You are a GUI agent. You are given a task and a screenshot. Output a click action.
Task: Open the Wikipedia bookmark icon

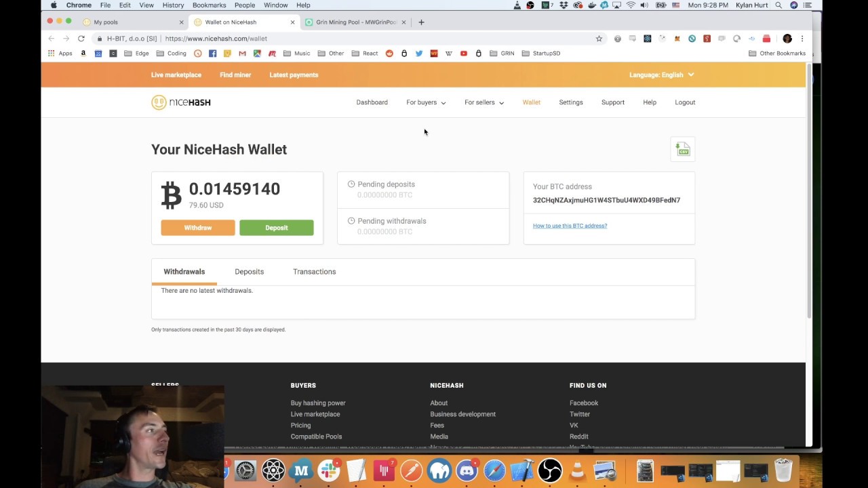point(449,53)
